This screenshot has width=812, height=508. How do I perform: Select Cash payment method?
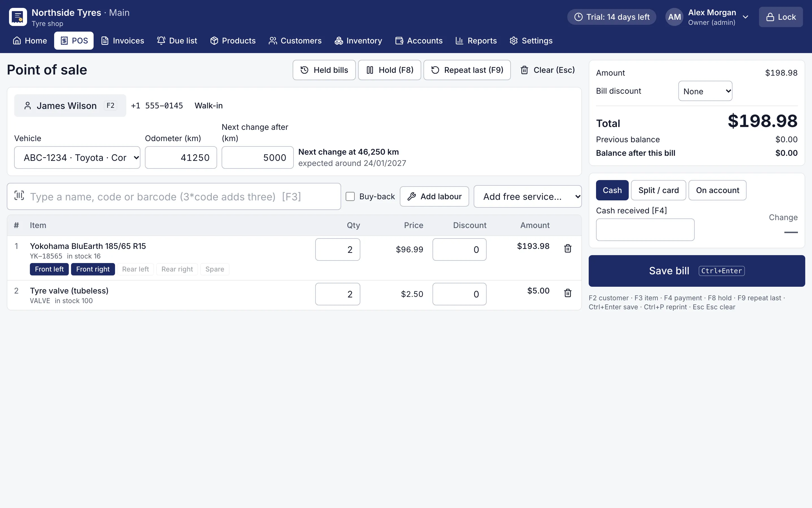point(612,190)
